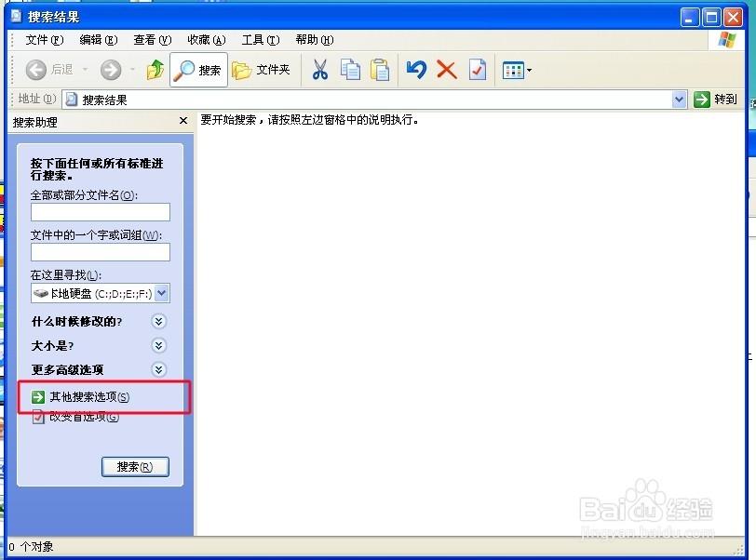This screenshot has width=756, height=560.
Task: Open the 在这里寻找 drive dropdown
Action: [x=159, y=293]
